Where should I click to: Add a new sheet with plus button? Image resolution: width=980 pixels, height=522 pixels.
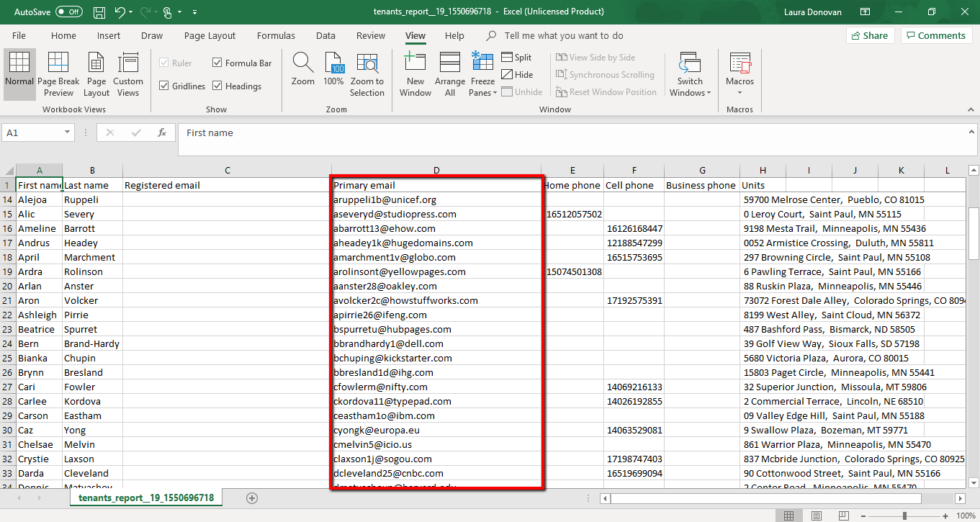pos(252,498)
